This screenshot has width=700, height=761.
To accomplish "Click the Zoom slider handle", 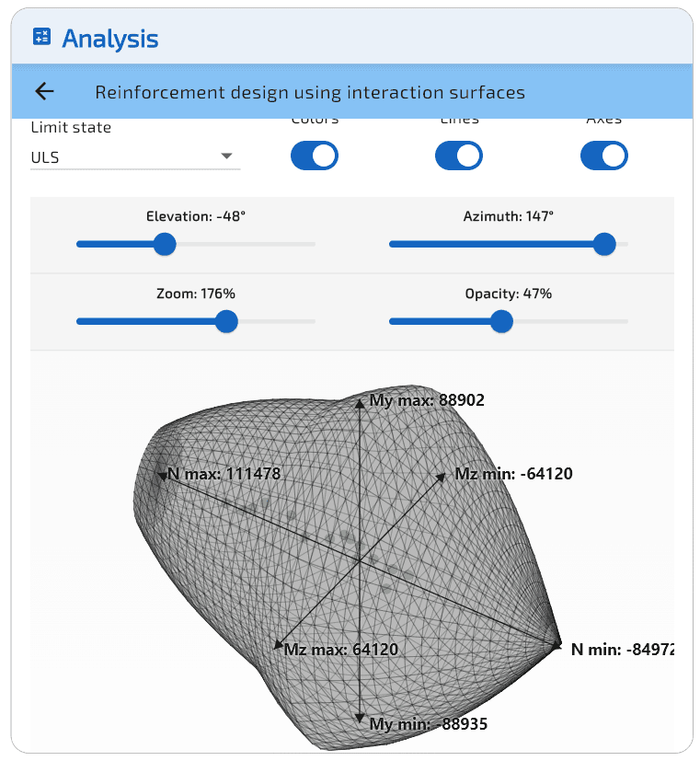I will (226, 321).
